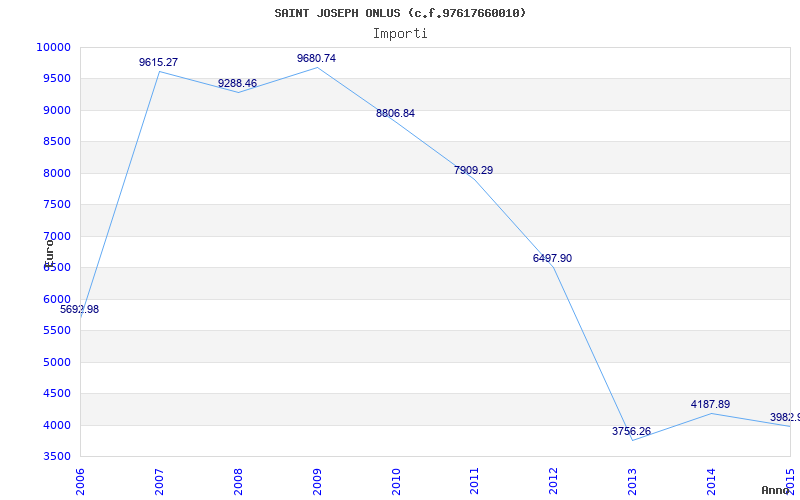This screenshot has height=500, width=800.
Task: Click the Importi subtitle
Action: pos(400,34)
